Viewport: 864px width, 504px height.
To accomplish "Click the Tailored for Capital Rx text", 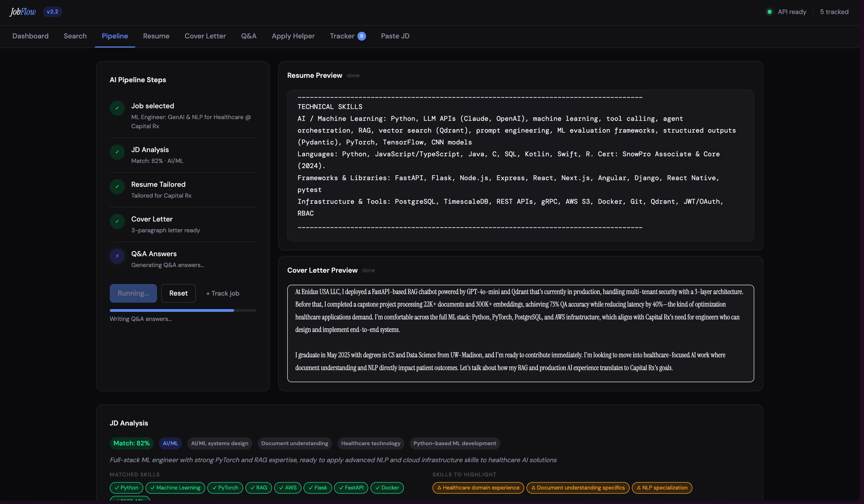I will tap(161, 195).
